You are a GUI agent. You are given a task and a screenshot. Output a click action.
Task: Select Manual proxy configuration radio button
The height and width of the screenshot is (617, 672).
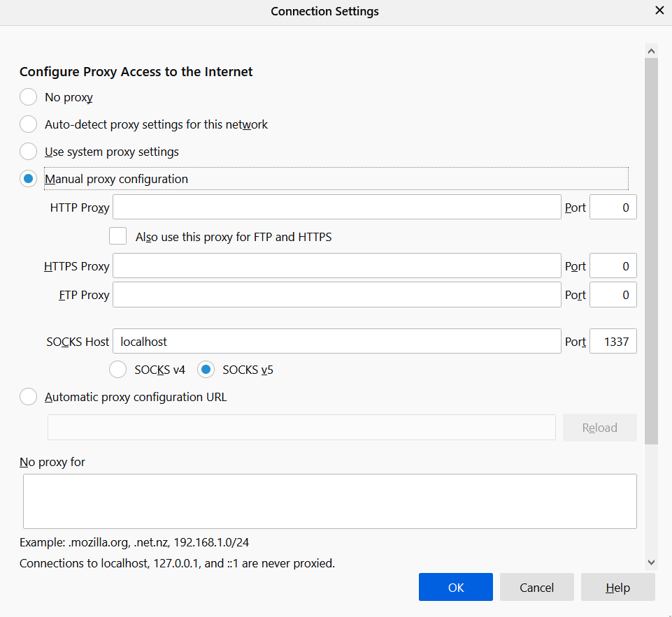click(29, 179)
